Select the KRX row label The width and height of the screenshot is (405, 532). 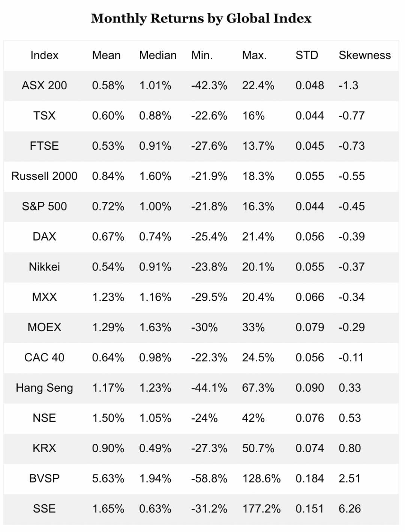click(44, 448)
